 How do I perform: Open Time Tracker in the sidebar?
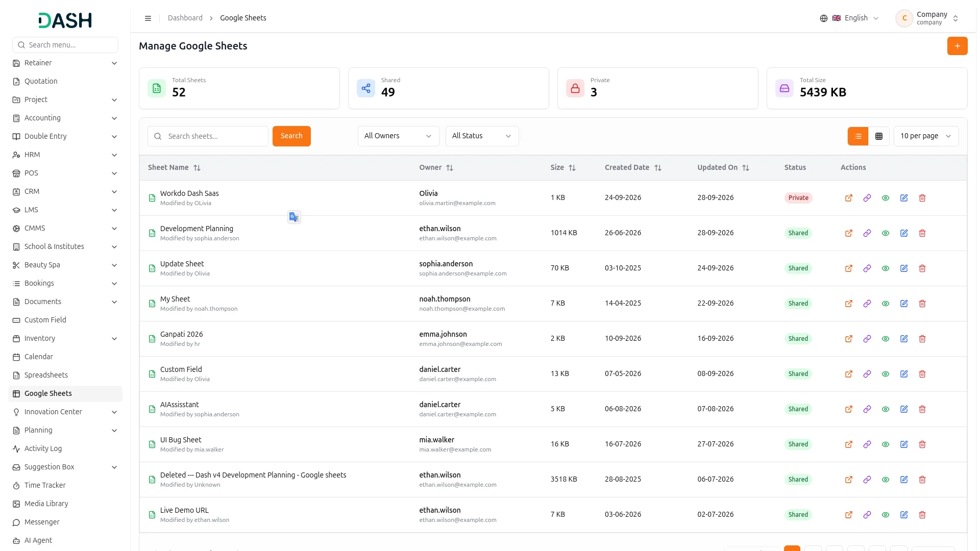[x=65, y=486]
